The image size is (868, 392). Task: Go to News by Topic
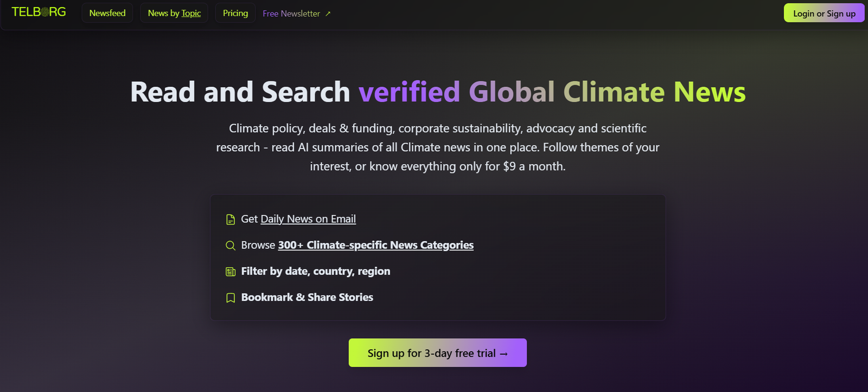click(174, 13)
